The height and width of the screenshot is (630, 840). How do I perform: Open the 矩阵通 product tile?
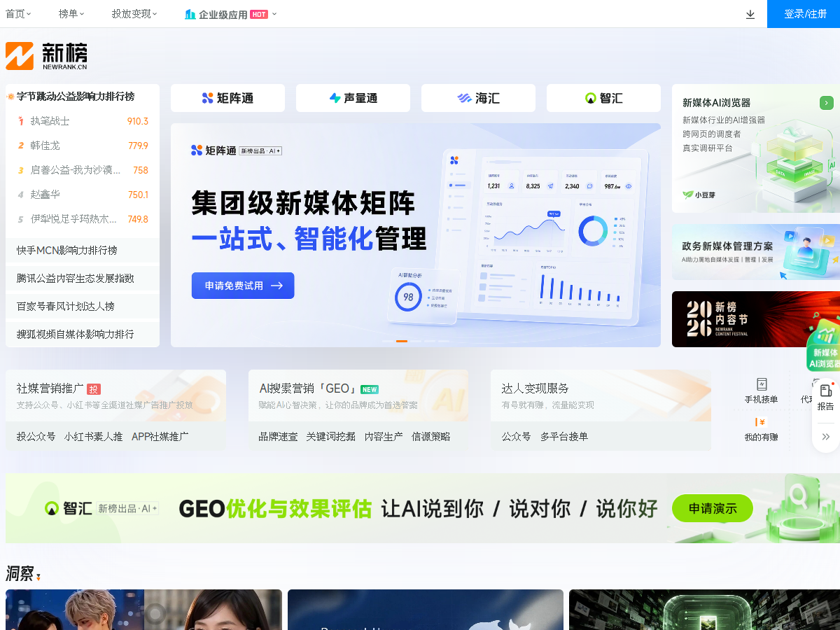point(227,98)
